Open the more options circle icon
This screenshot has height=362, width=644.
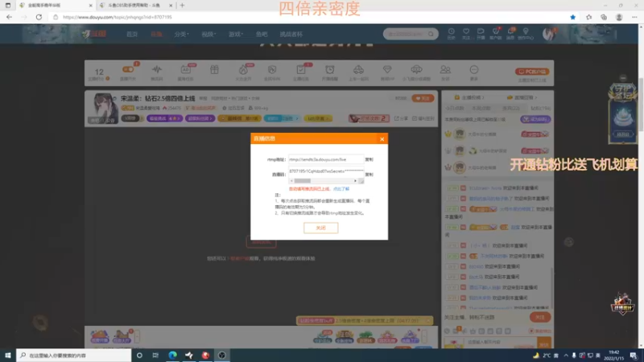tap(474, 70)
